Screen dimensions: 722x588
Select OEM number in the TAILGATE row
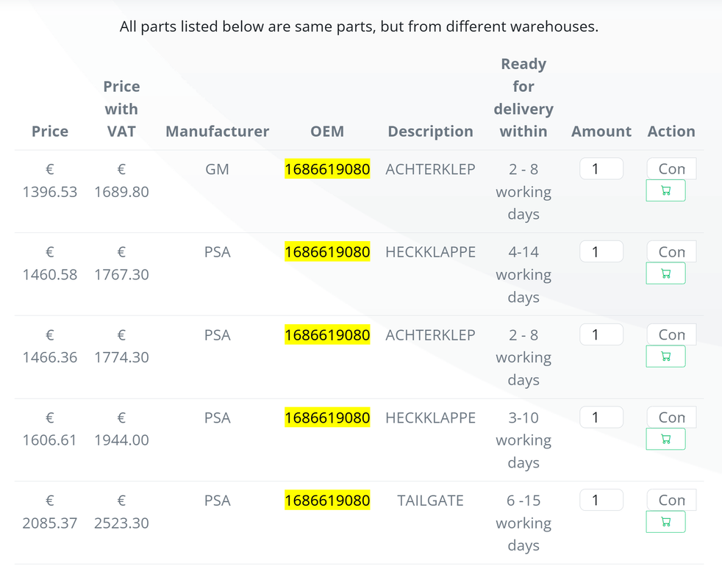click(327, 501)
